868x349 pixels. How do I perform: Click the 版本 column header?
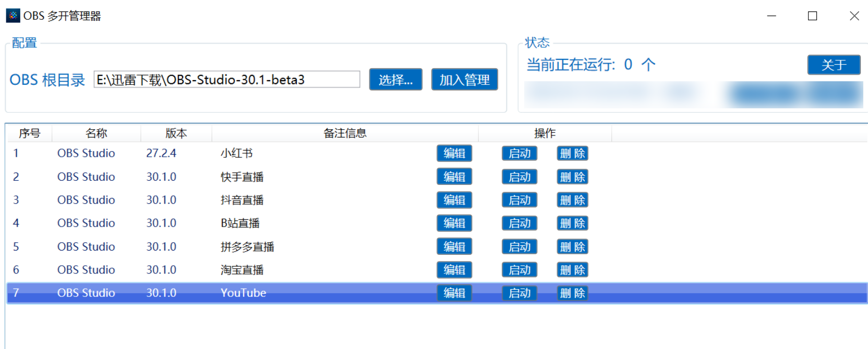pos(176,133)
